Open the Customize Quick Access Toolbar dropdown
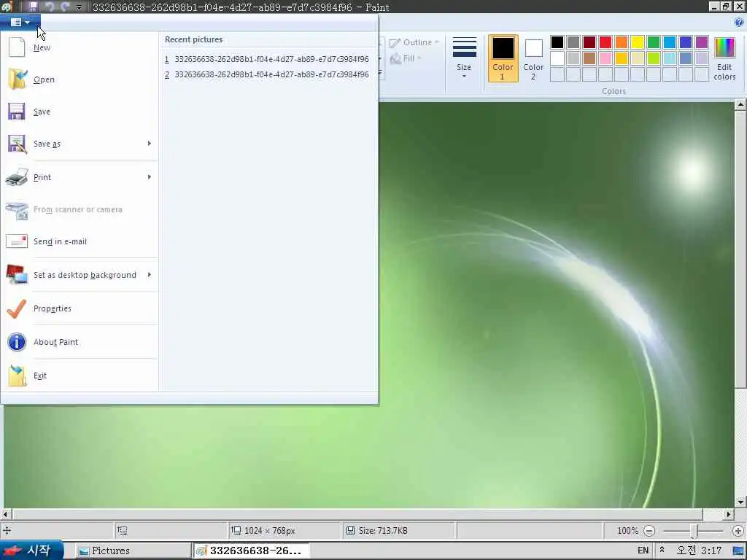 coord(79,7)
